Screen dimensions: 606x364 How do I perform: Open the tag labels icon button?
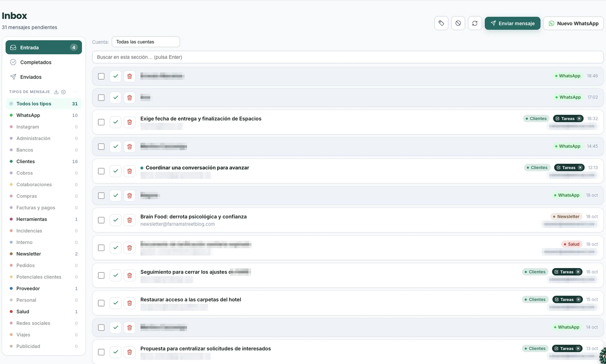441,23
